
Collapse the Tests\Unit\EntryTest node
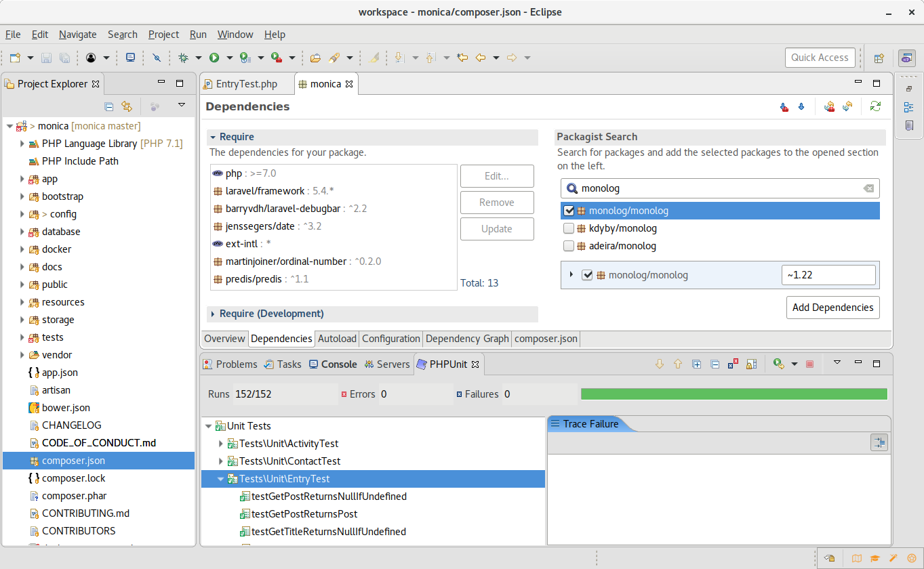[x=220, y=479]
